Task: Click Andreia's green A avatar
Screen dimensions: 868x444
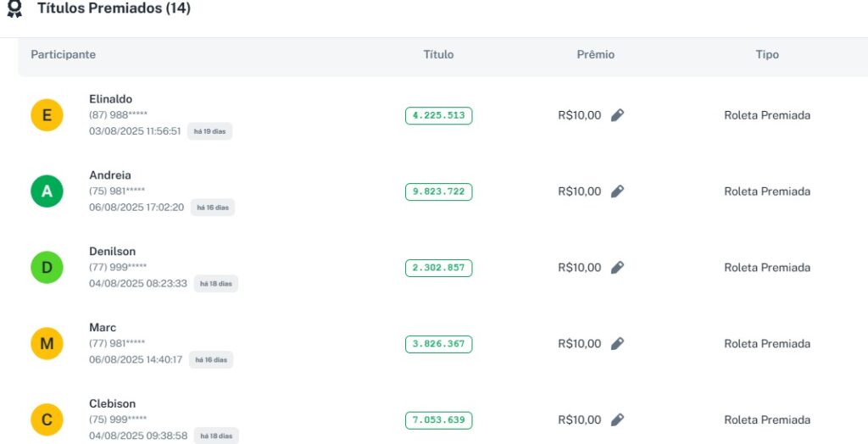Action: [x=47, y=191]
